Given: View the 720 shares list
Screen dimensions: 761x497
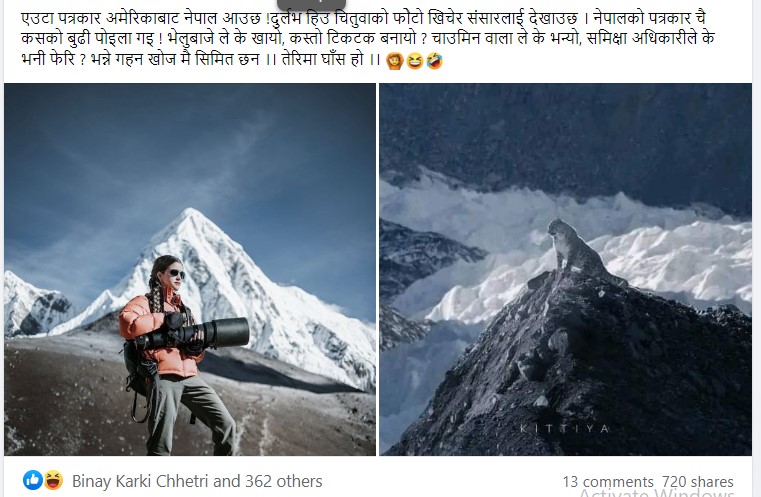Looking at the screenshot, I should click(x=698, y=482).
